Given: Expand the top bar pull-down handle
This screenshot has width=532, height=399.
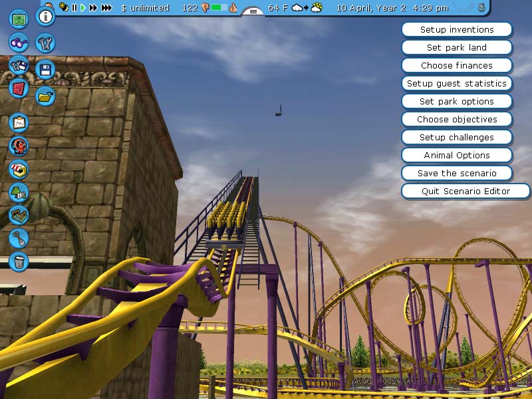Looking at the screenshot, I should tap(253, 11).
